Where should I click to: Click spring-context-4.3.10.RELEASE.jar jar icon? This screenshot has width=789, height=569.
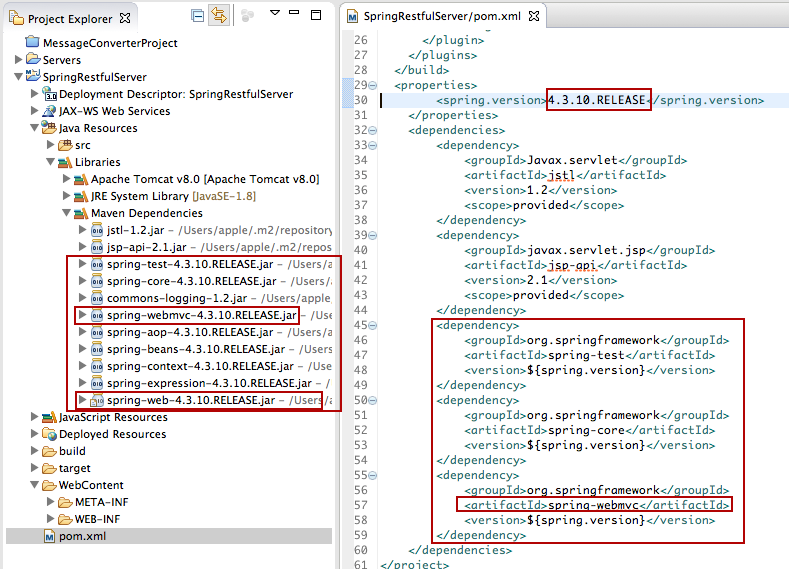point(97,366)
